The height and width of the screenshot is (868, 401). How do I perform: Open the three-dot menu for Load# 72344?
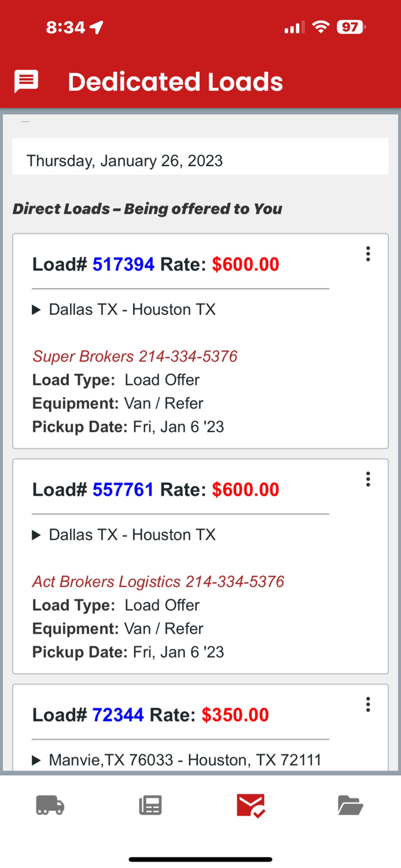[368, 704]
